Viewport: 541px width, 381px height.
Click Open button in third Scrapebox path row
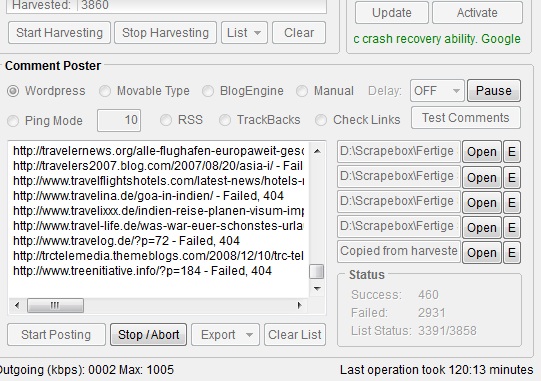click(482, 203)
